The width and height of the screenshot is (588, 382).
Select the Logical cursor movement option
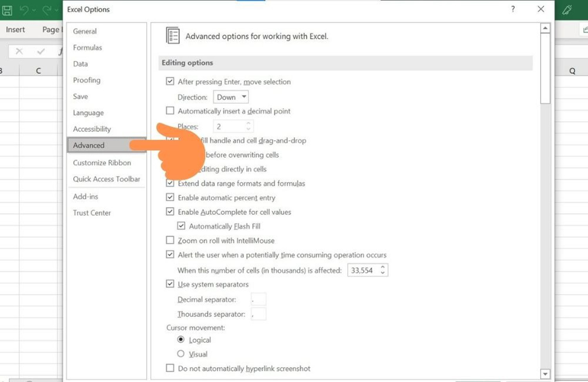pyautogui.click(x=181, y=340)
